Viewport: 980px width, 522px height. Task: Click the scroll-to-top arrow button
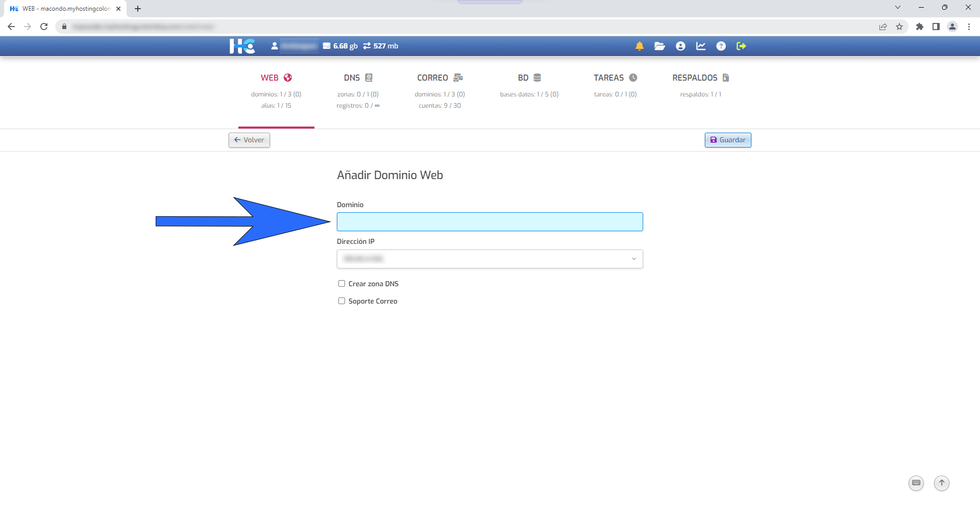[942, 483]
